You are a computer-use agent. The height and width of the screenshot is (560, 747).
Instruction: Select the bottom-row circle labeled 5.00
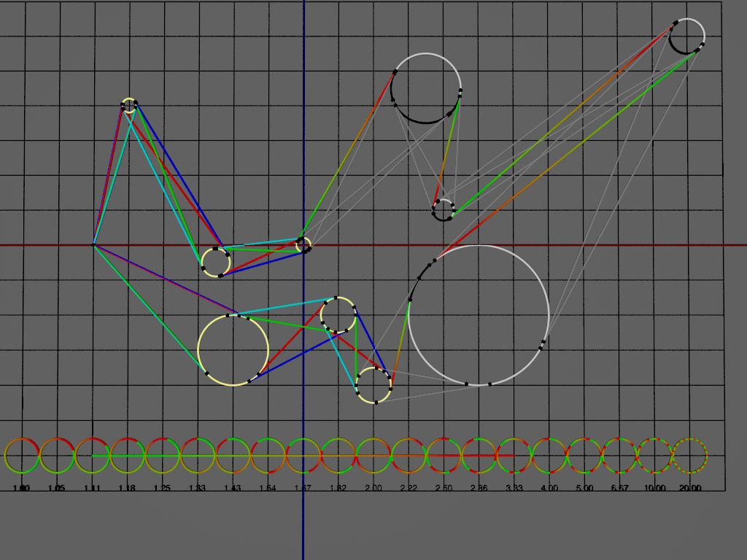[584, 456]
